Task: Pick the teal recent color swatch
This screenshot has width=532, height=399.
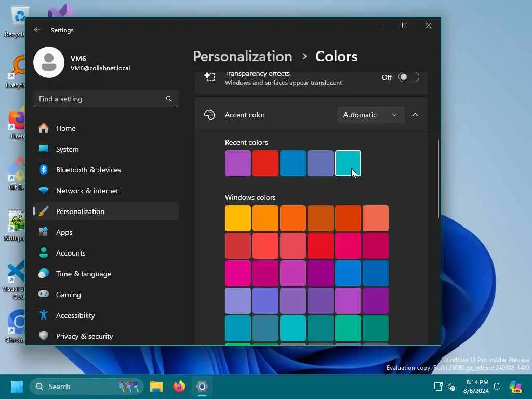Action: pyautogui.click(x=348, y=163)
